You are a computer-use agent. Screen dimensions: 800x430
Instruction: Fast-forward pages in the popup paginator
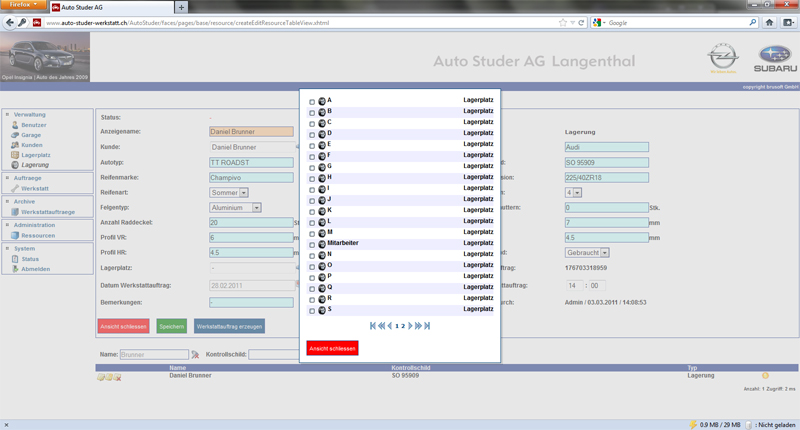pos(418,325)
